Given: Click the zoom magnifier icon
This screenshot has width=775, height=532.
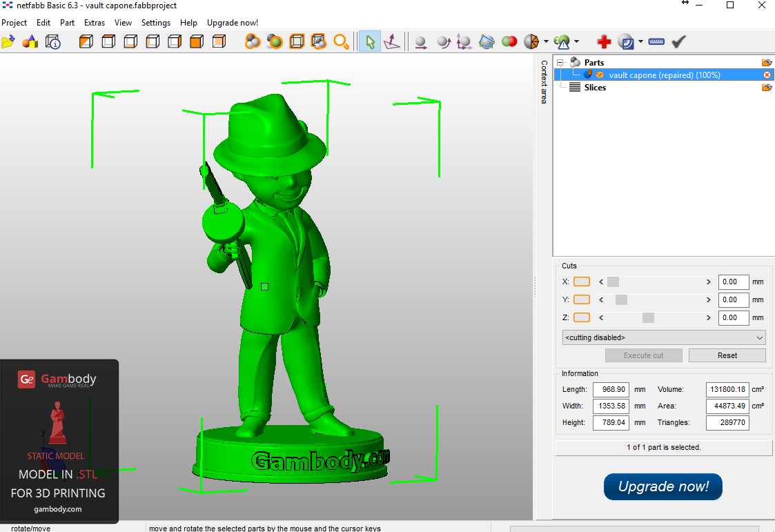Looking at the screenshot, I should 341,42.
